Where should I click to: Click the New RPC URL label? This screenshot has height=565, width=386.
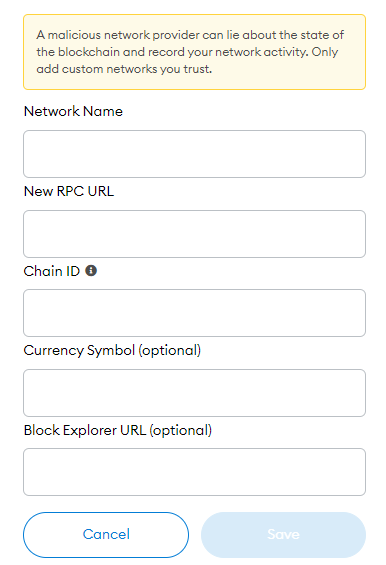69,191
